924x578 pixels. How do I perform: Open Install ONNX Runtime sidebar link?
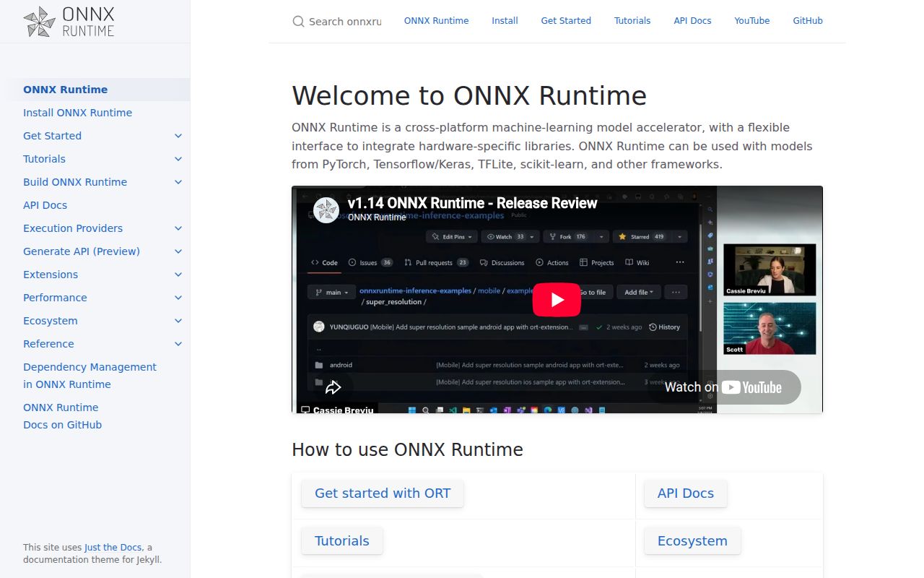(x=77, y=113)
